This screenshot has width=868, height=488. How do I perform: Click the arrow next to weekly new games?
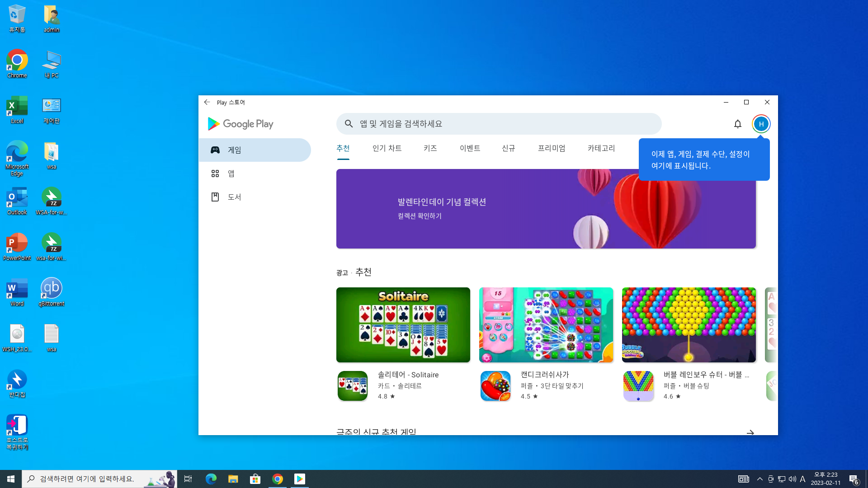pos(750,432)
